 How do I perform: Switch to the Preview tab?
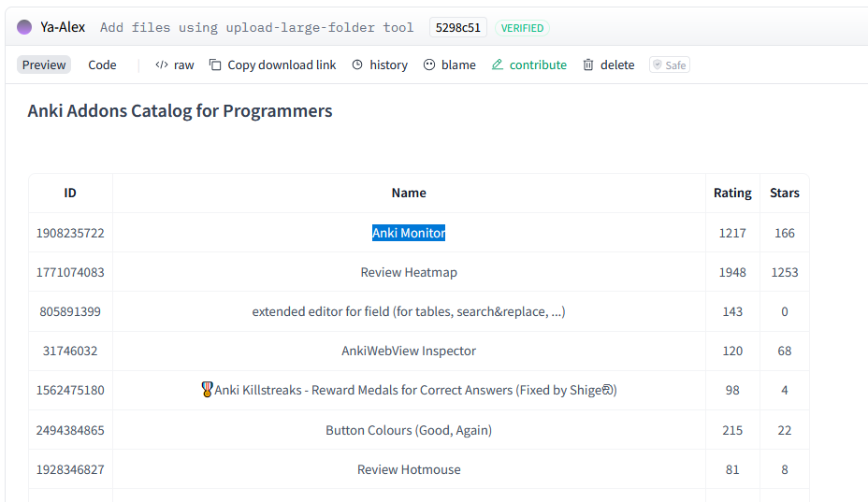pyautogui.click(x=44, y=65)
